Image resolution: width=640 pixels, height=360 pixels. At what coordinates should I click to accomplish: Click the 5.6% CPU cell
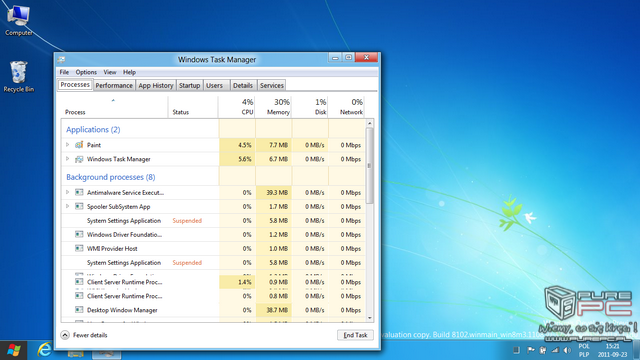[237, 159]
